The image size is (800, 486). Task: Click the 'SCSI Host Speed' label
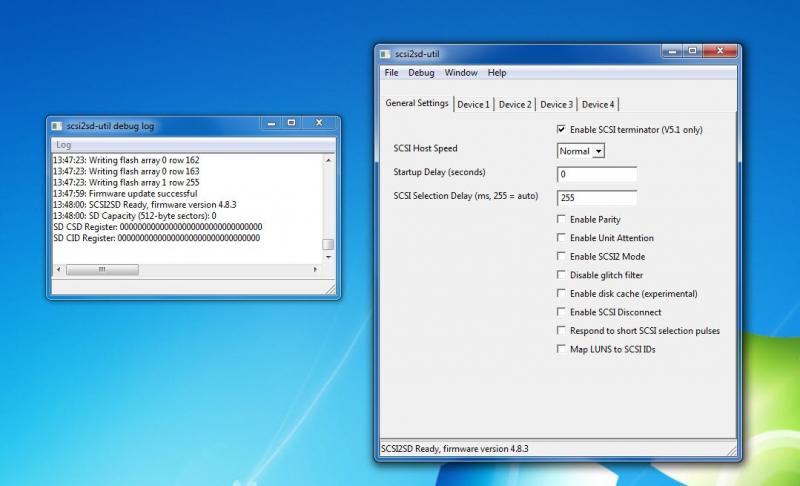(x=426, y=148)
